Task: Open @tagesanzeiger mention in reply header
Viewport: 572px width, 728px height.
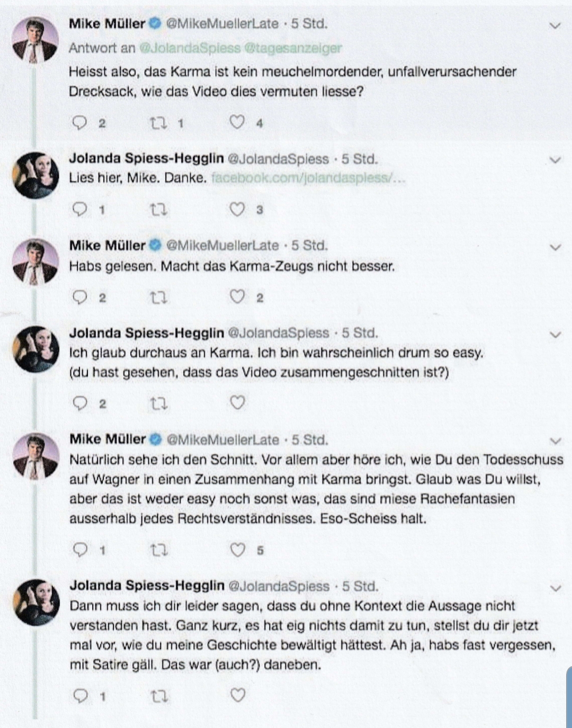Action: coord(293,48)
